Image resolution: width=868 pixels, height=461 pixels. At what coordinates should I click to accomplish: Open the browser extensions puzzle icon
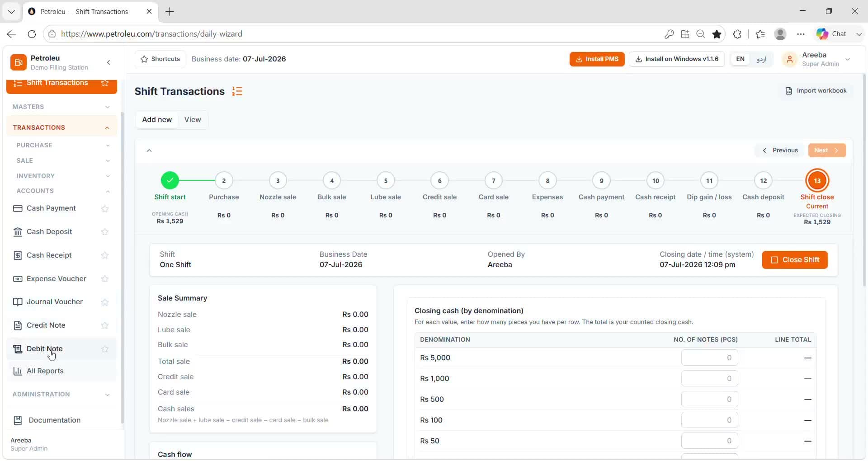tap(737, 34)
